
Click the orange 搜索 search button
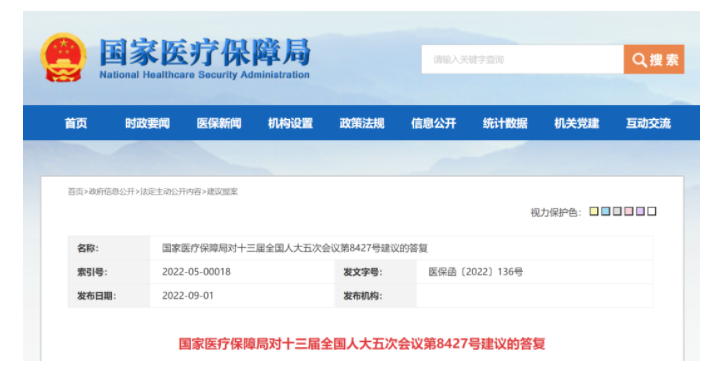(654, 59)
